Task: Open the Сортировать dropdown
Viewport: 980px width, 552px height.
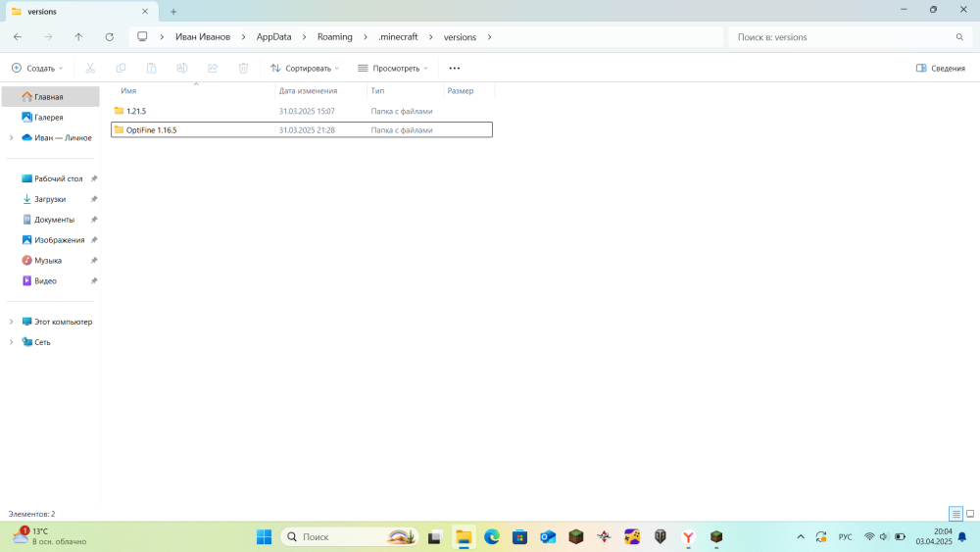Action: (305, 68)
